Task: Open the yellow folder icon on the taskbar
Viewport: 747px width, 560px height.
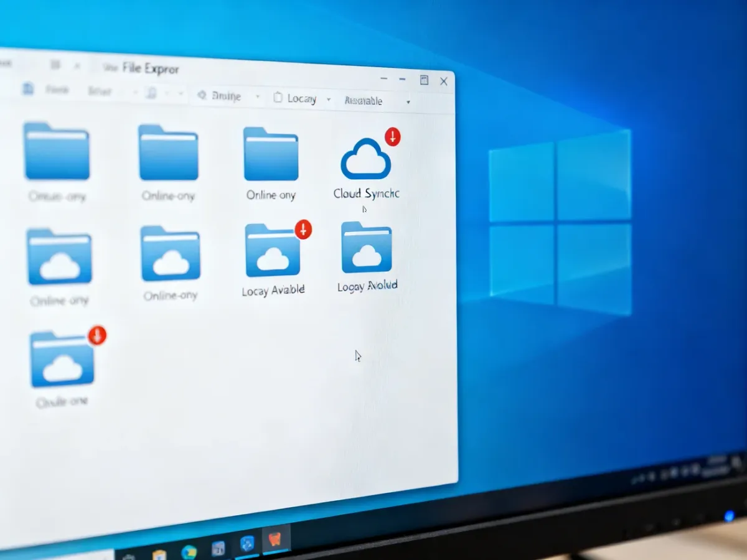Action: [x=160, y=554]
